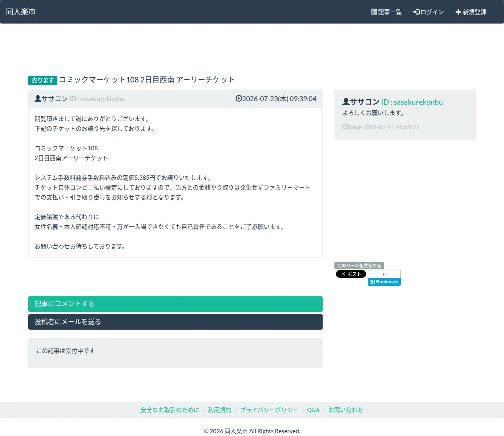
Task: Click the 女性名義・本人確認対応不可 warning line
Action: (x=160, y=227)
